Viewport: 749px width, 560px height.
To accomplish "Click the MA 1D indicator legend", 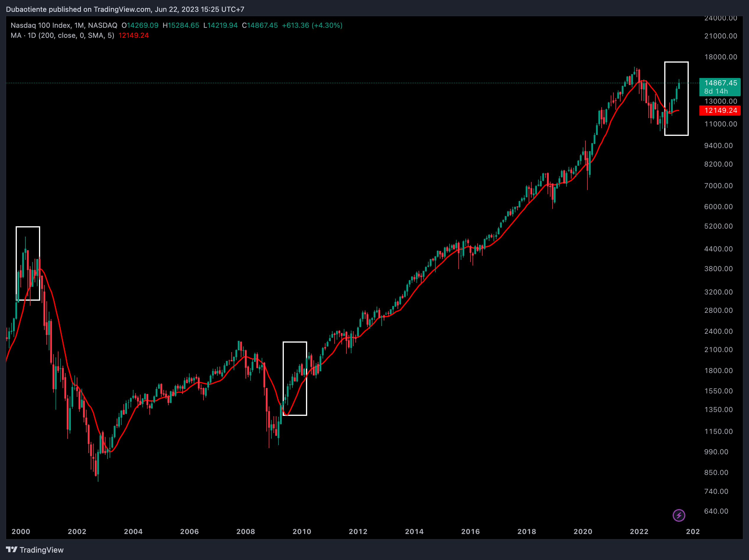I will coord(62,35).
